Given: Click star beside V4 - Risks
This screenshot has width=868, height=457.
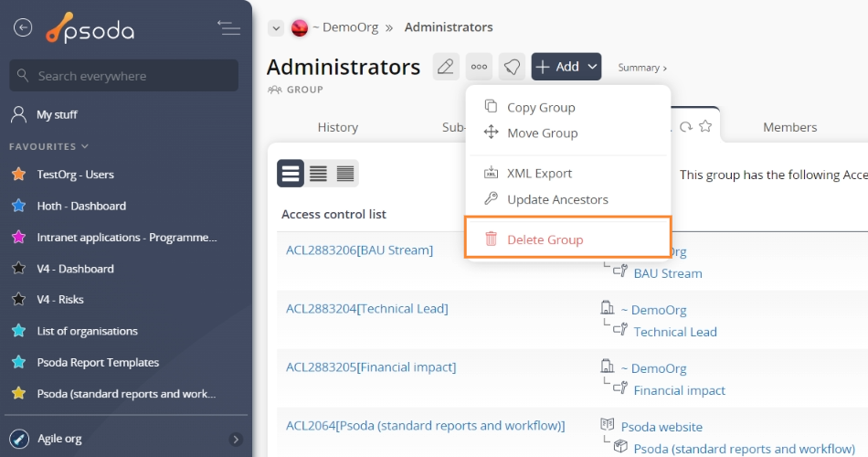Looking at the screenshot, I should point(19,299).
